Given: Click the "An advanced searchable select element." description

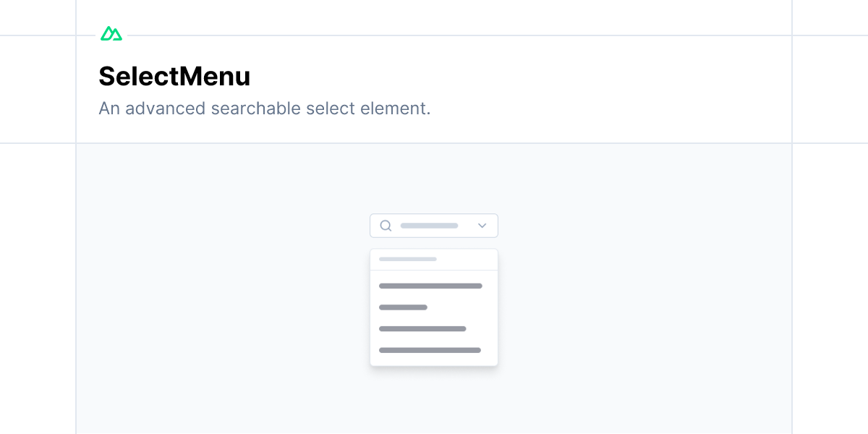Looking at the screenshot, I should pos(264,109).
